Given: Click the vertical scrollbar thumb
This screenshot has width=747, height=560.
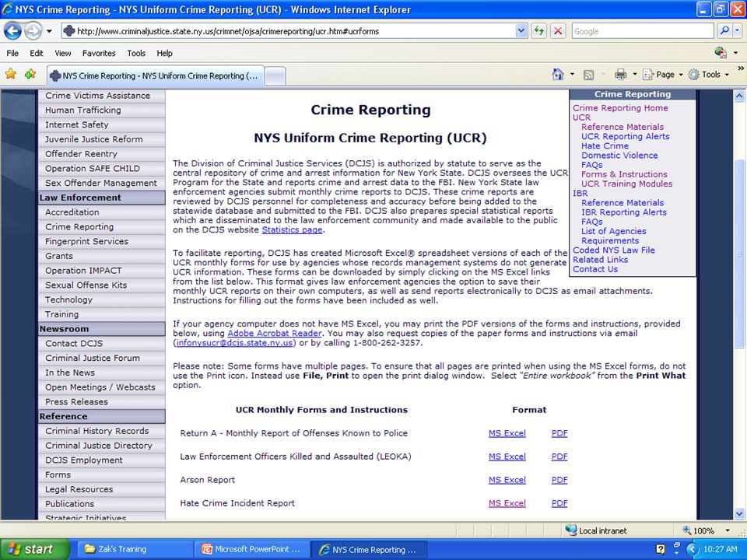Looking at the screenshot, I should (x=739, y=253).
